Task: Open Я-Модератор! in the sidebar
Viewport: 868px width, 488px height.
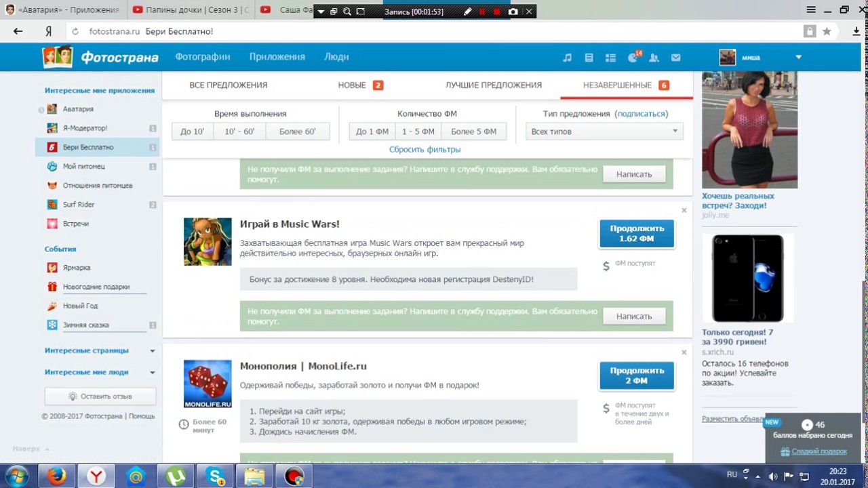Action: coord(85,128)
